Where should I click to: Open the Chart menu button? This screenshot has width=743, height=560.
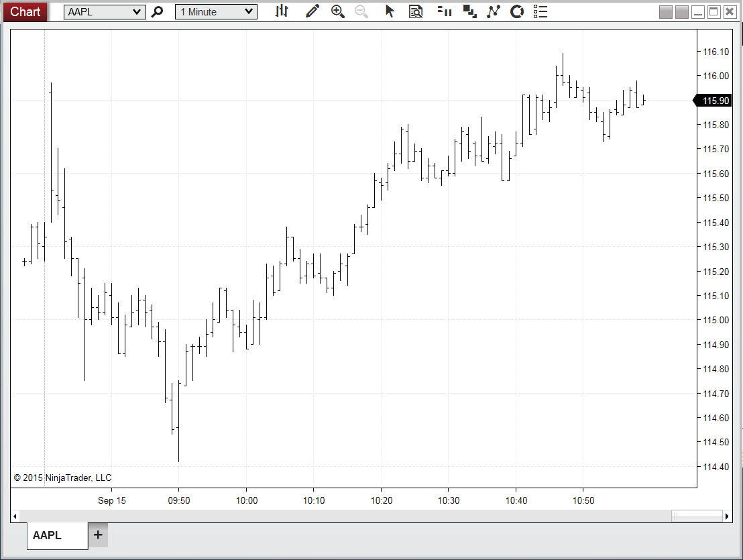[x=25, y=11]
